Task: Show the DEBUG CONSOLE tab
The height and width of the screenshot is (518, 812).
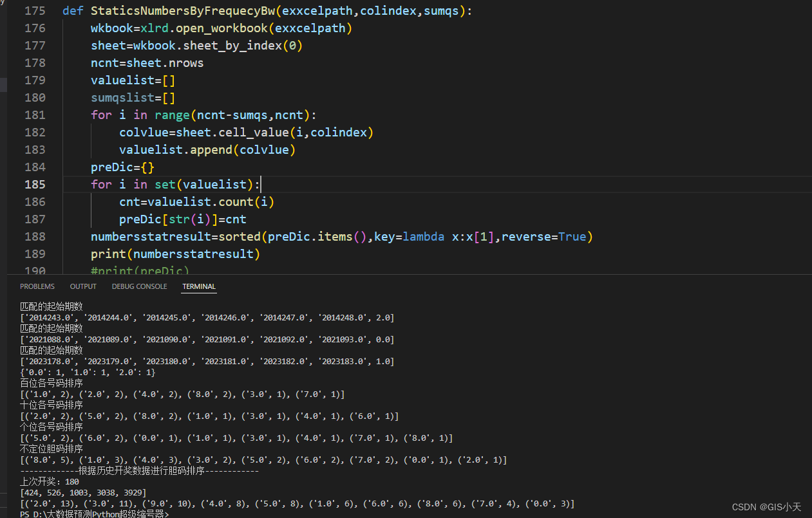Action: click(x=139, y=286)
